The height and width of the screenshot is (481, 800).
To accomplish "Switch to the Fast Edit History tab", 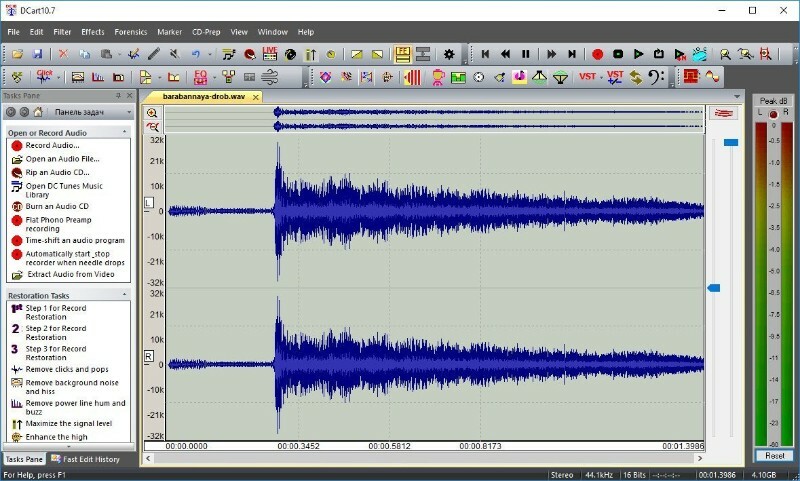I will pos(86,459).
